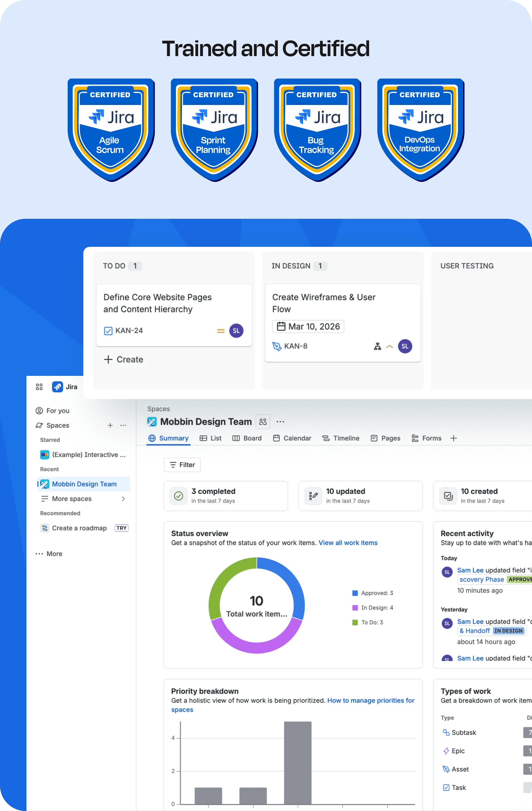Open the app switcher grid icon
This screenshot has width=532, height=811.
(39, 387)
